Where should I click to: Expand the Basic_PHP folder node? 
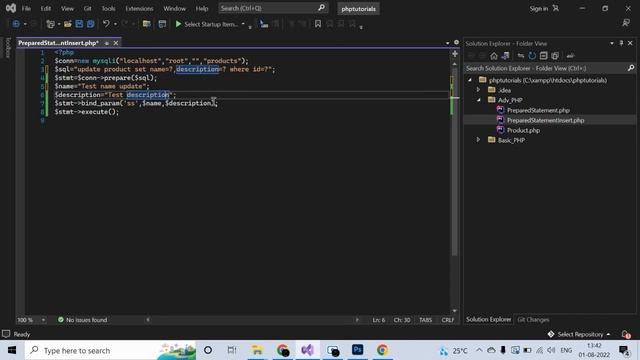click(478, 140)
